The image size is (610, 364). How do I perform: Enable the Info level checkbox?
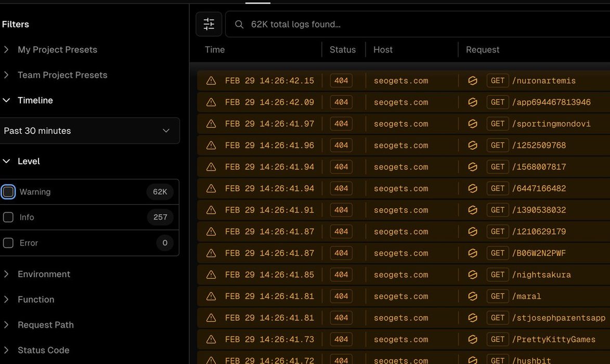[x=8, y=217]
